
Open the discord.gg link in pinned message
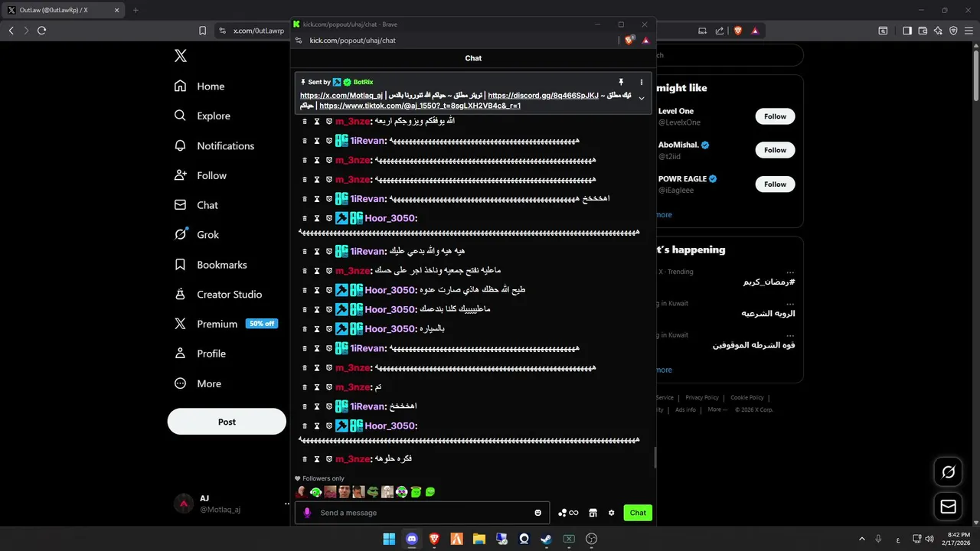(x=543, y=96)
